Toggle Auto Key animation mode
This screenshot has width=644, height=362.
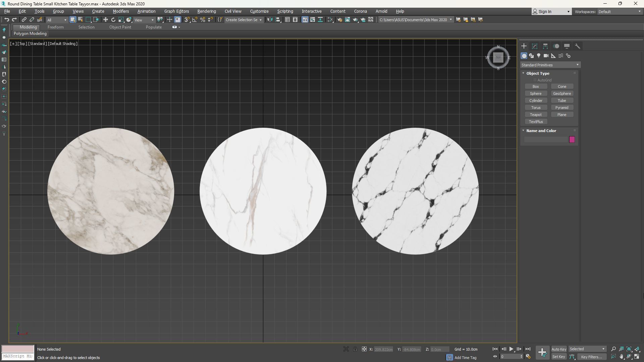558,349
